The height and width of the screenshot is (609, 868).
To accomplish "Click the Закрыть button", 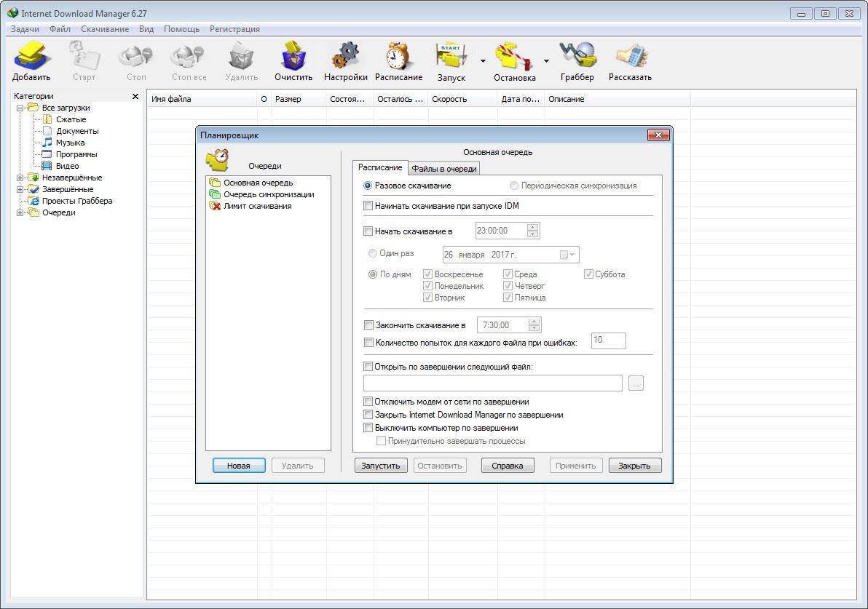I will point(634,466).
